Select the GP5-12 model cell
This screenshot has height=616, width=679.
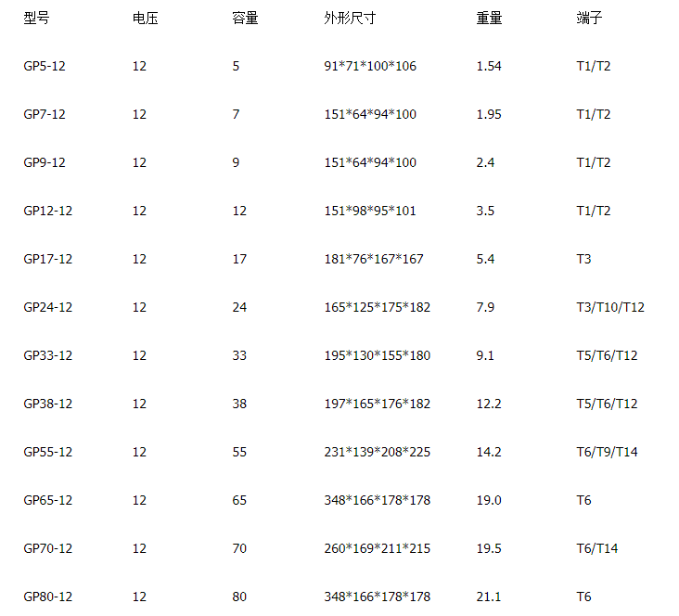[x=45, y=66]
